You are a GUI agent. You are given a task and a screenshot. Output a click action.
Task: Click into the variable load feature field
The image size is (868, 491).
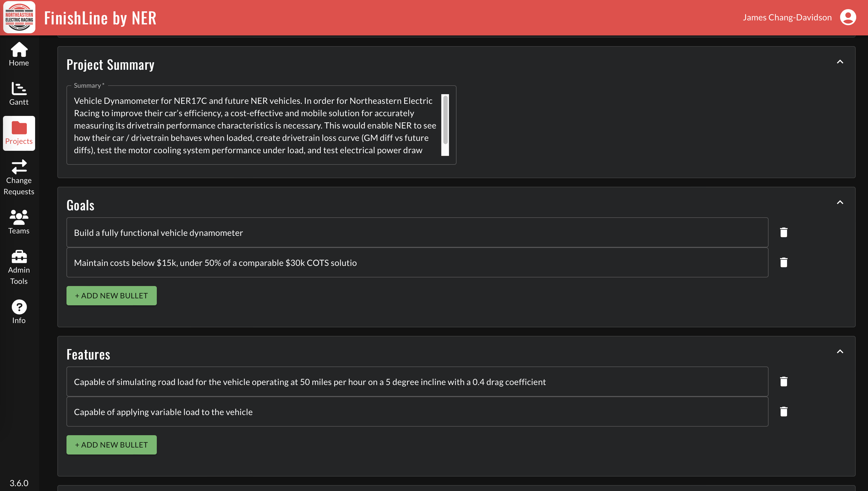pyautogui.click(x=417, y=412)
